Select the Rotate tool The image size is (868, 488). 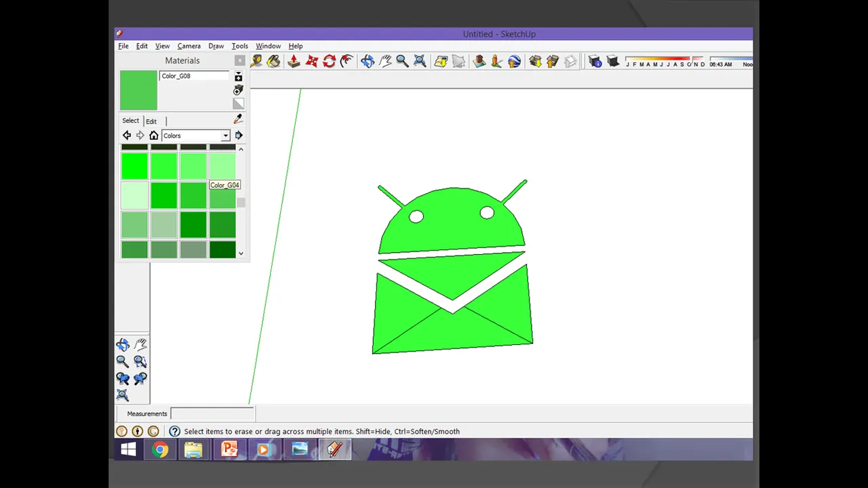(330, 62)
